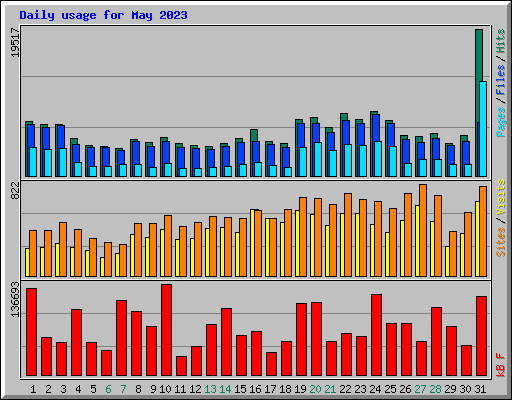
Task: Click the 19517 axis maximum label
Action: (15, 42)
